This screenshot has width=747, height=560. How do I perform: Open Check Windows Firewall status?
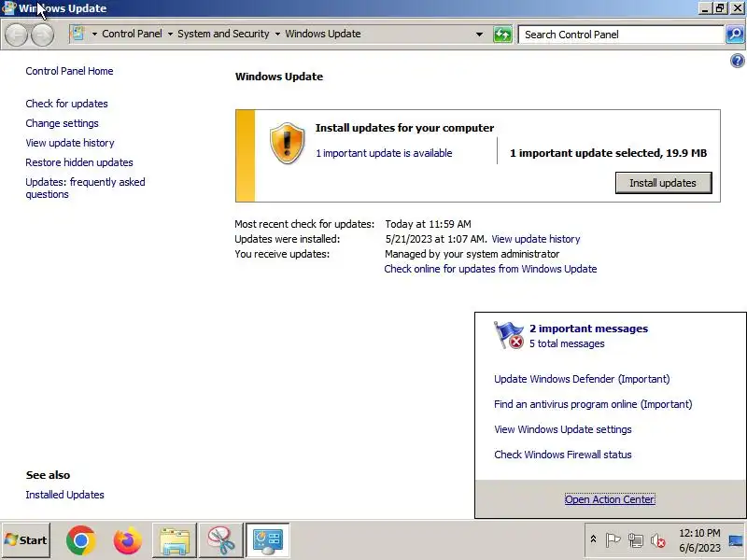point(563,455)
